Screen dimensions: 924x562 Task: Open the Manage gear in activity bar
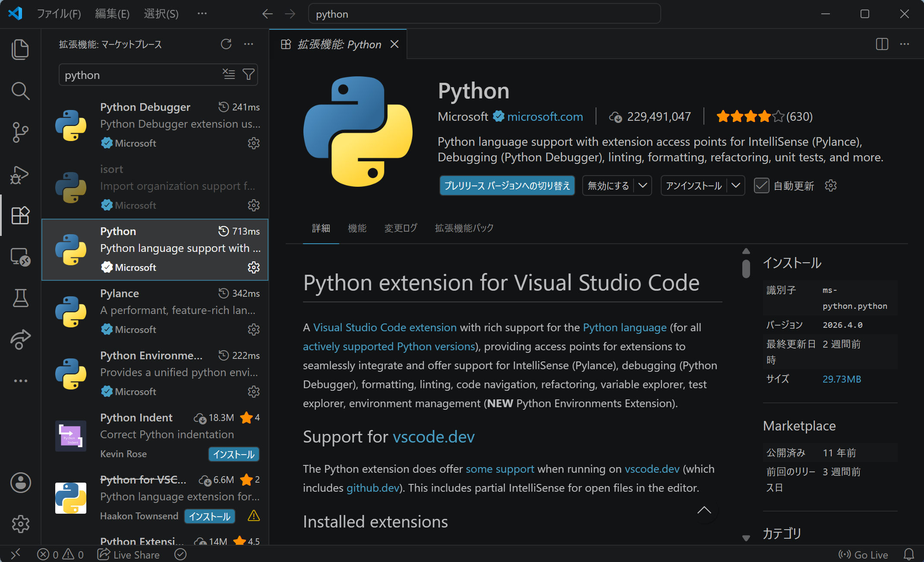[20, 524]
